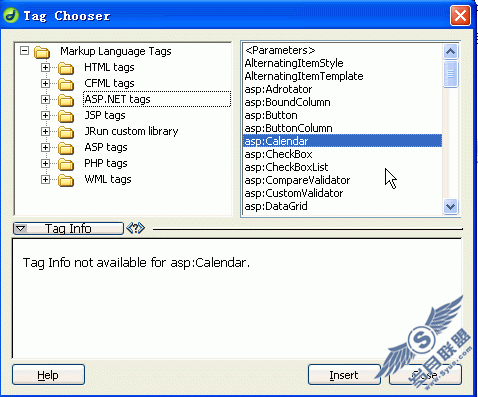
Task: Select asp:CheckBox in the tag list
Action: point(342,154)
